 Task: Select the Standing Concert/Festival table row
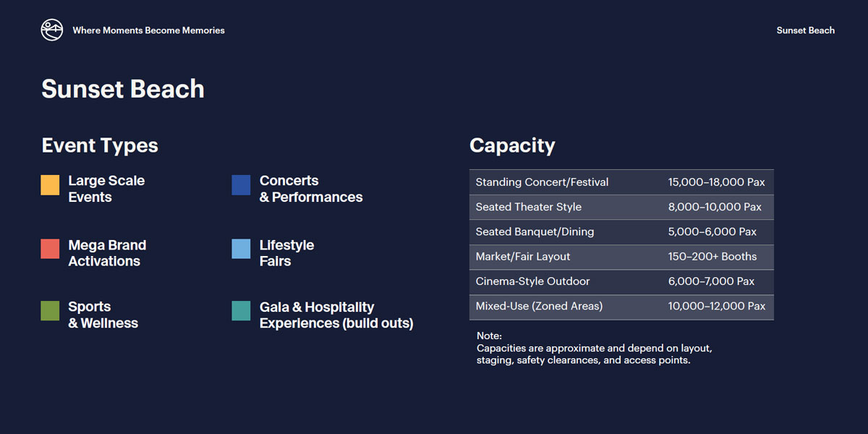click(x=621, y=182)
